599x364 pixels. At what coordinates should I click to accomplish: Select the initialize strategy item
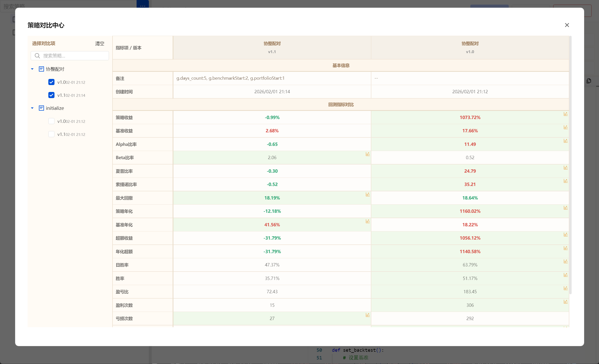click(55, 108)
